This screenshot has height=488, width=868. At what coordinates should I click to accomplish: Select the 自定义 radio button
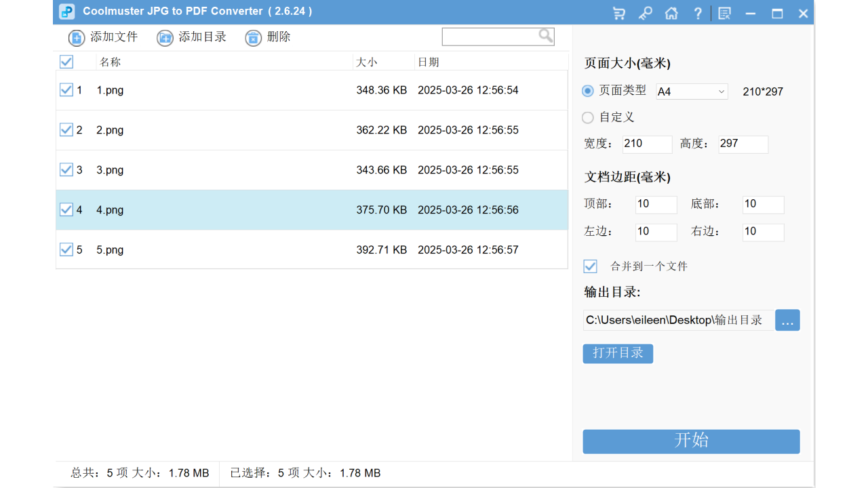[587, 117]
